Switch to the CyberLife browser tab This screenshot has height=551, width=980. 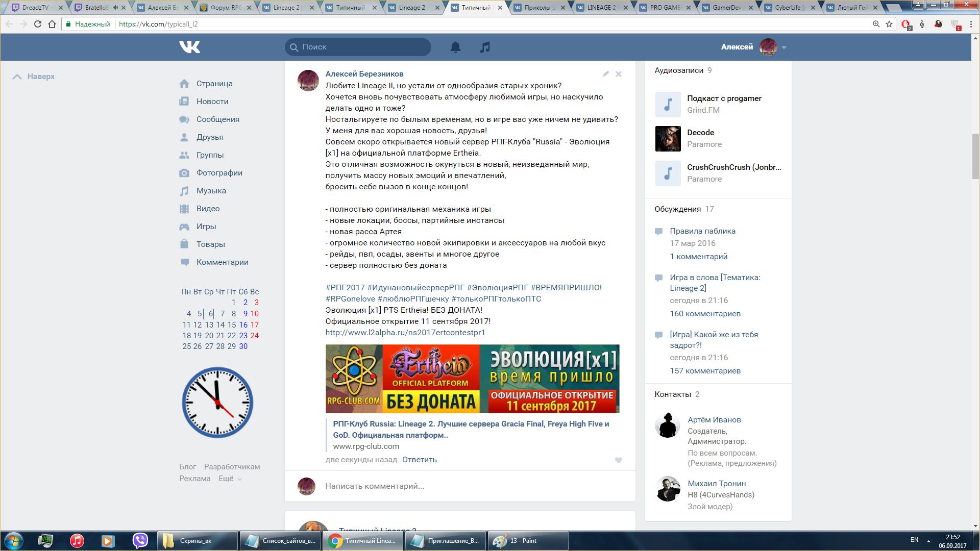(790, 8)
